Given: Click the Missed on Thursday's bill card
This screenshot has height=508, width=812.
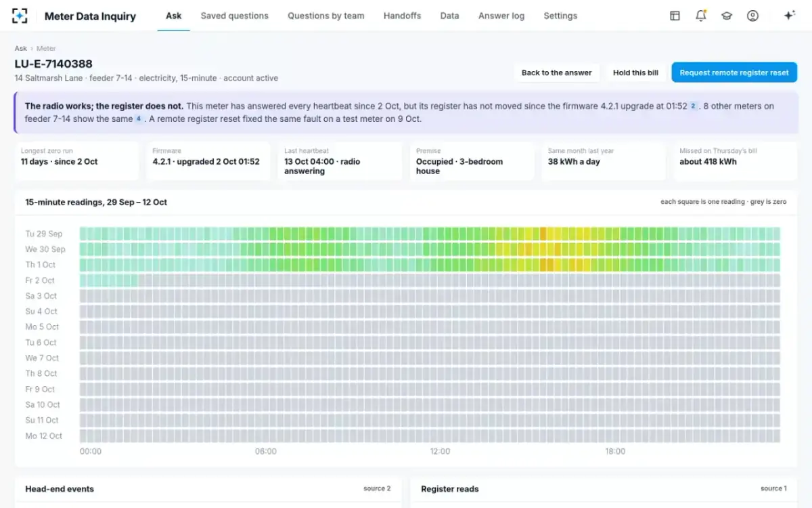Looking at the screenshot, I should [736, 161].
